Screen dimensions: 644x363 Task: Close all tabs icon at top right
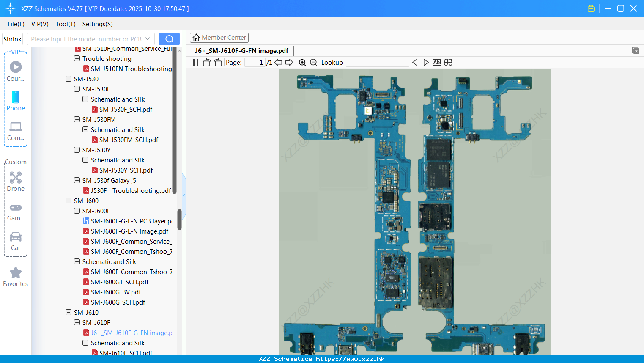pos(636,50)
